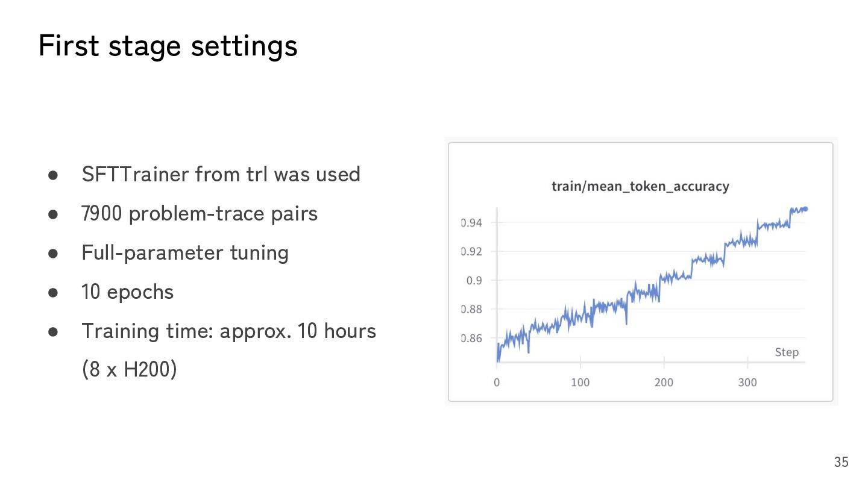Click the 'Step' axis label in chart
The width and height of the screenshot is (868, 488).
pyautogui.click(x=787, y=352)
